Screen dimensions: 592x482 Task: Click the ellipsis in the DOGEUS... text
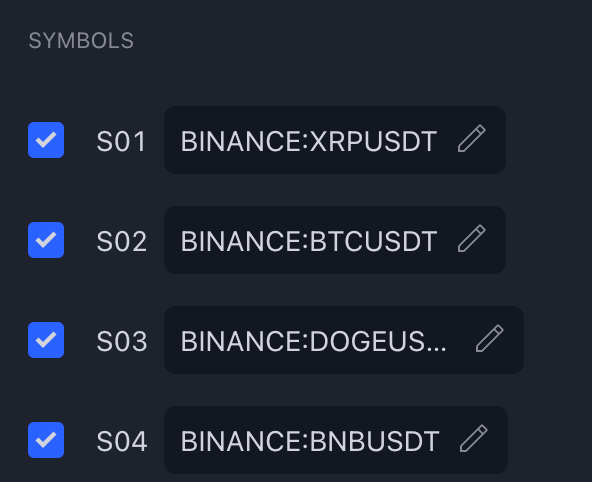[x=435, y=350]
